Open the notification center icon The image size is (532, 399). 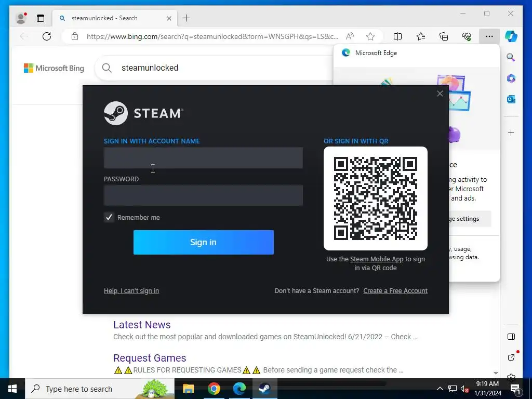coord(516,389)
